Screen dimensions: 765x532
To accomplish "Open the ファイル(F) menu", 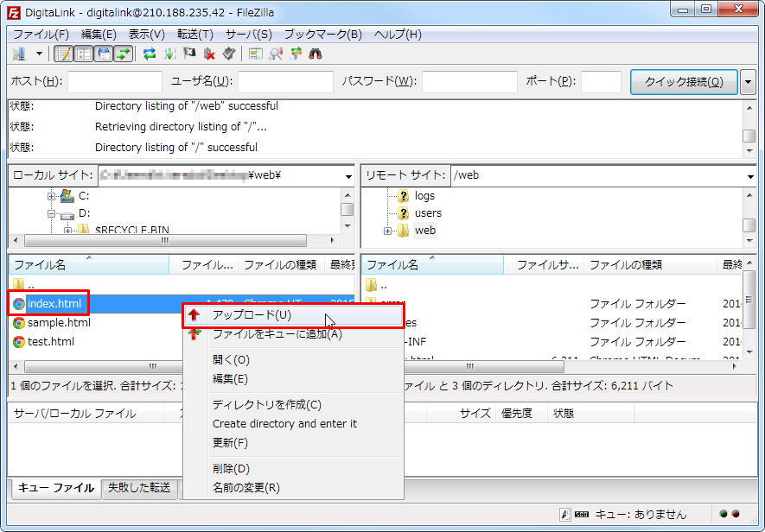I will [41, 35].
